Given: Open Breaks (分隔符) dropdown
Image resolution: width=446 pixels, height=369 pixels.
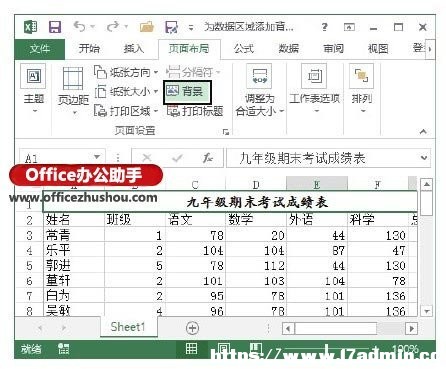Looking at the screenshot, I should tap(193, 72).
